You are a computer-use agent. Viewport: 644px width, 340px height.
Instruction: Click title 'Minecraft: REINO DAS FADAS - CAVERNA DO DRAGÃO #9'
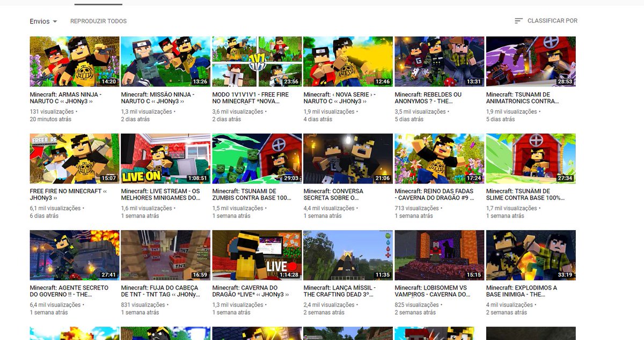(435, 194)
